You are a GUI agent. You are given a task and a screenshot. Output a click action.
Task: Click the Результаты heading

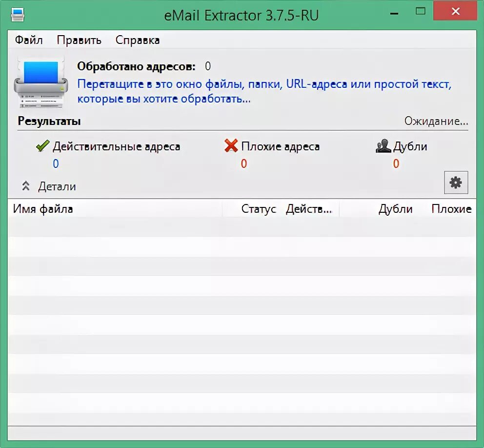pos(49,121)
